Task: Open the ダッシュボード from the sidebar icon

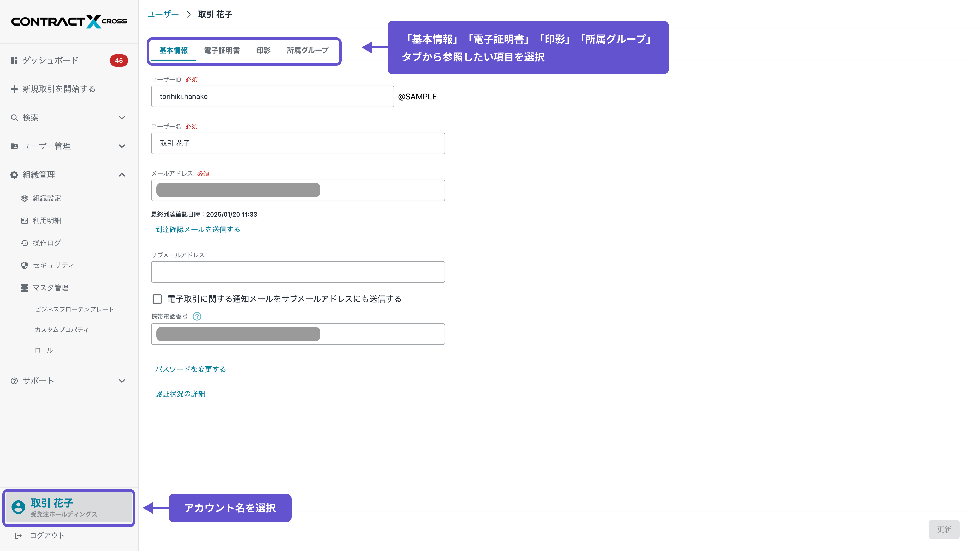Action: click(x=14, y=60)
